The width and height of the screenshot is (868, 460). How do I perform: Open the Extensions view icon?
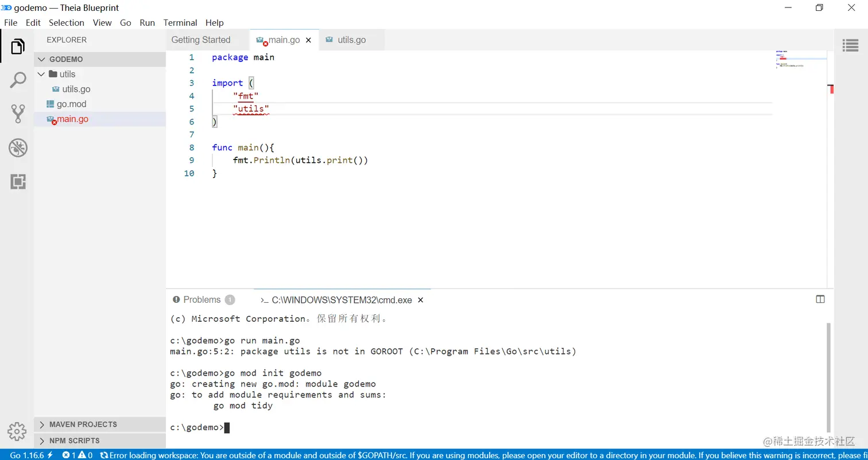(18, 182)
